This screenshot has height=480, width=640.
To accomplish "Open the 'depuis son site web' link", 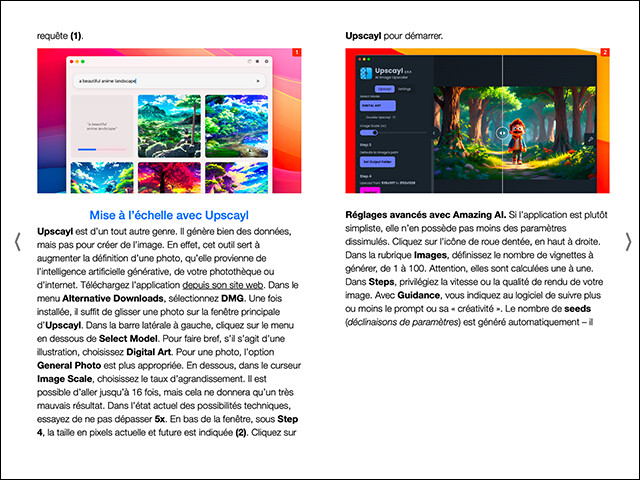I will [223, 285].
